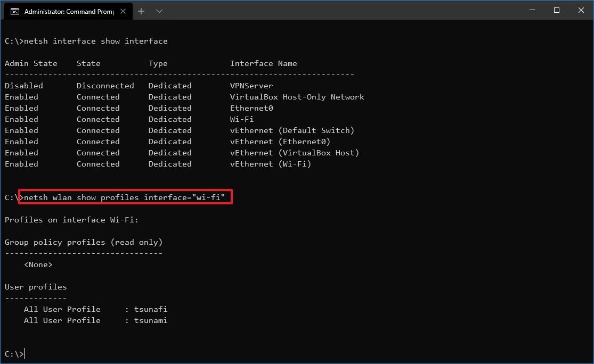Click the VPNServer interface entry

(250, 85)
